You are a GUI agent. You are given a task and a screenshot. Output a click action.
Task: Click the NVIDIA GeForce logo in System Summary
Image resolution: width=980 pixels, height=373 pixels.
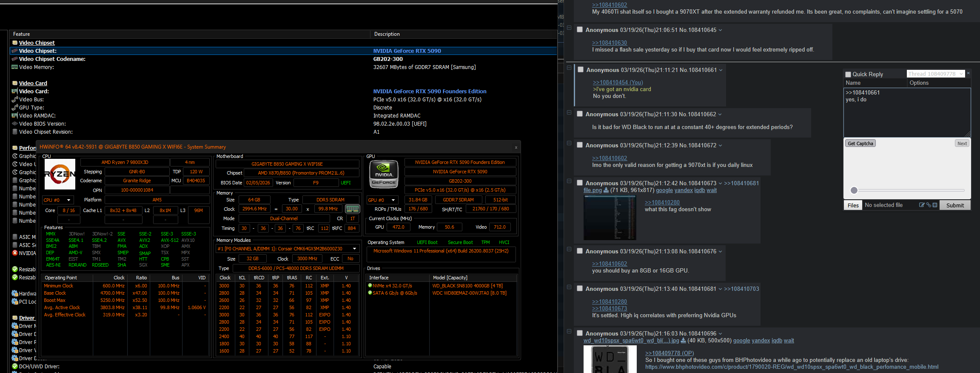384,174
